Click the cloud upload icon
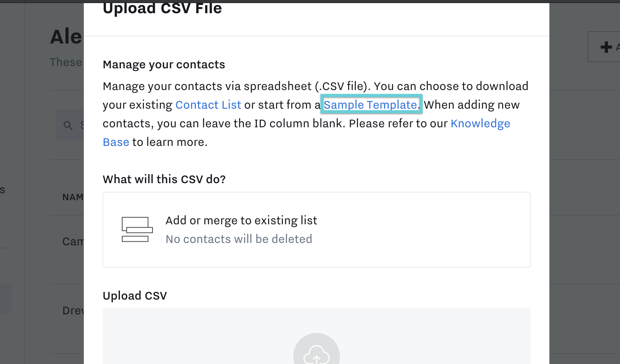The height and width of the screenshot is (364, 620). coord(317,354)
